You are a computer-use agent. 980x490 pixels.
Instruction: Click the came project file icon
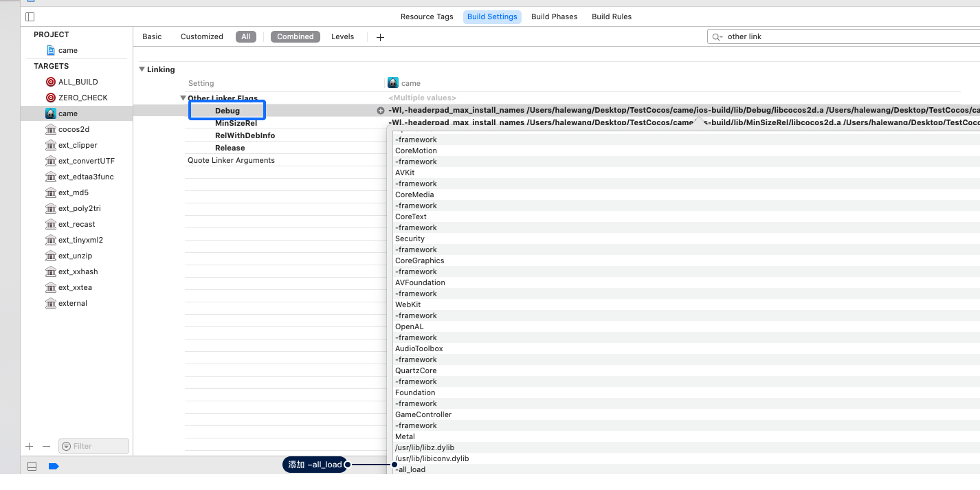click(x=51, y=50)
